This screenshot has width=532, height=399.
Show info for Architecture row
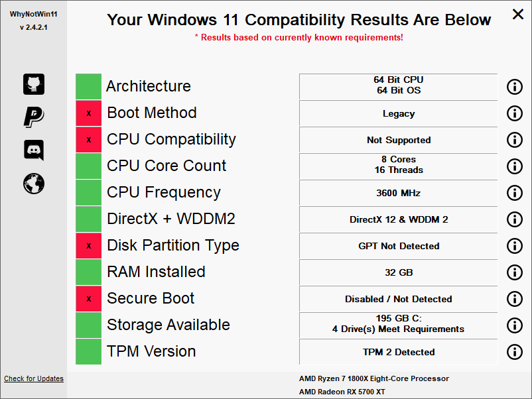coord(515,87)
